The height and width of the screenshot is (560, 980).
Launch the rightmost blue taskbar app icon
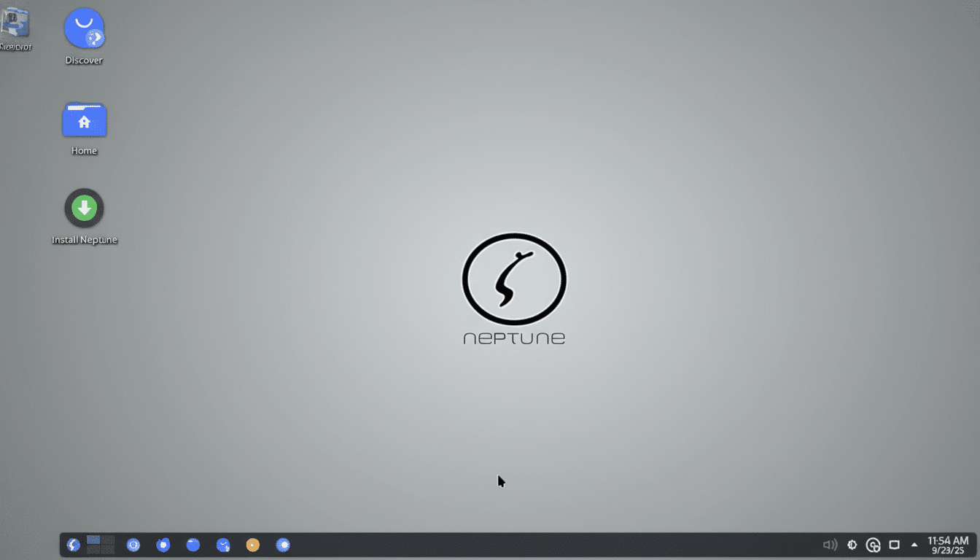click(283, 545)
